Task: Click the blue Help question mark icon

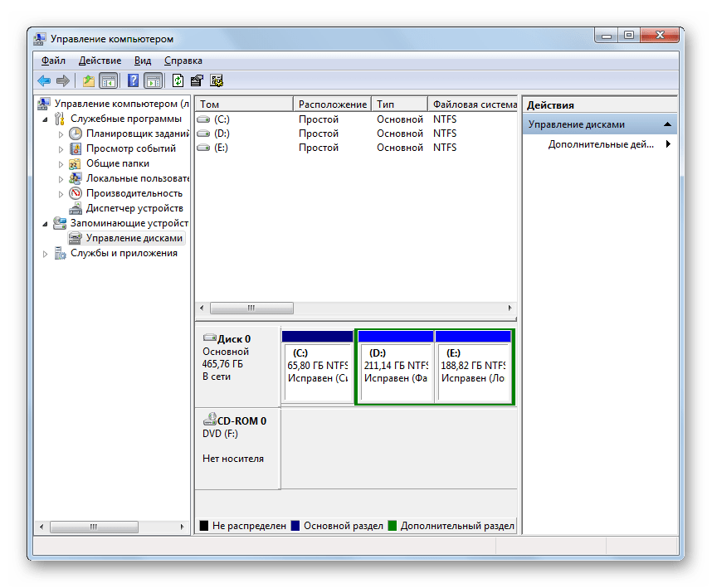Action: pyautogui.click(x=133, y=80)
